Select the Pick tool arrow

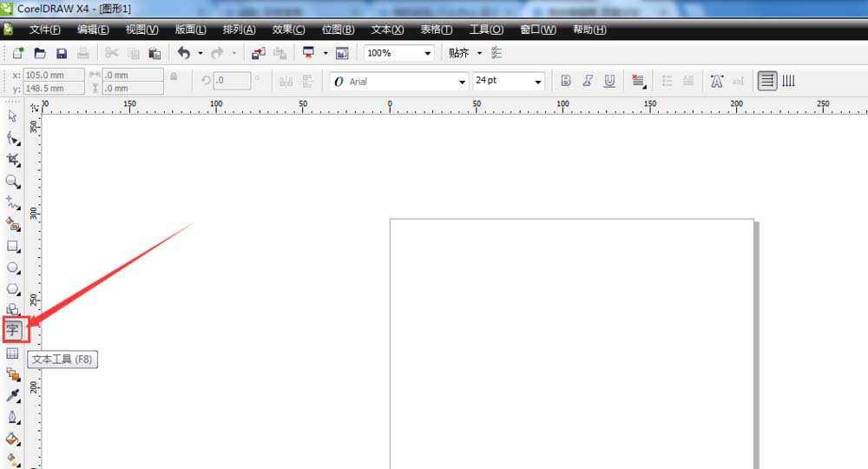pos(13,116)
